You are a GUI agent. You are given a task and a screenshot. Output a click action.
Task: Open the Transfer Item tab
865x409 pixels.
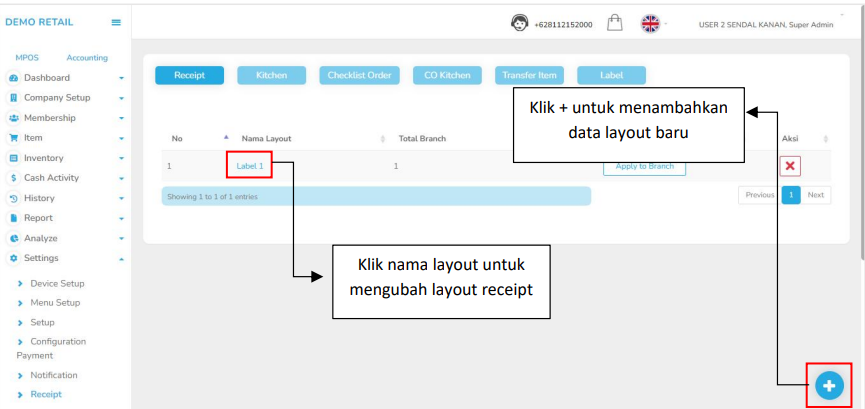pos(529,75)
